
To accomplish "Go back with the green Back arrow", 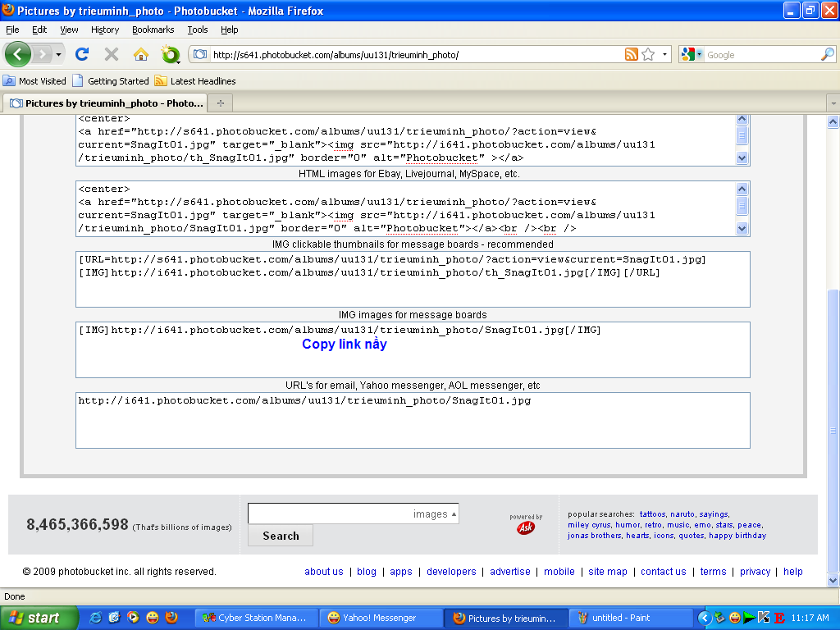I will click(x=18, y=54).
